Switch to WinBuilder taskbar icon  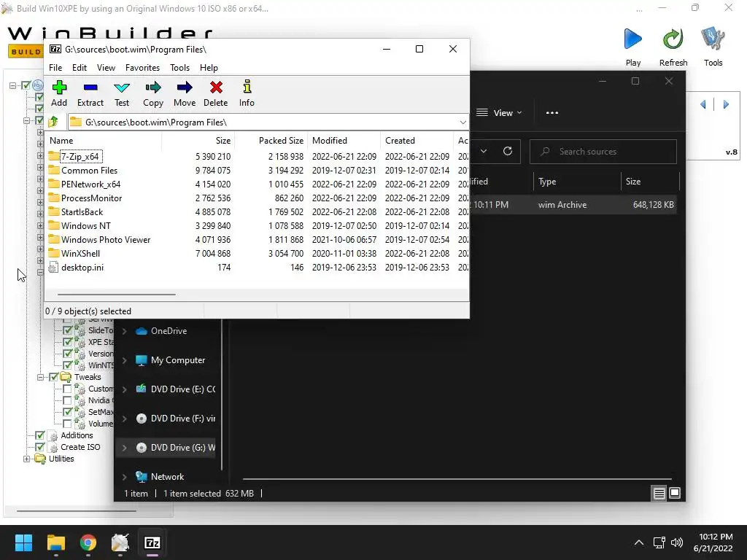click(120, 542)
